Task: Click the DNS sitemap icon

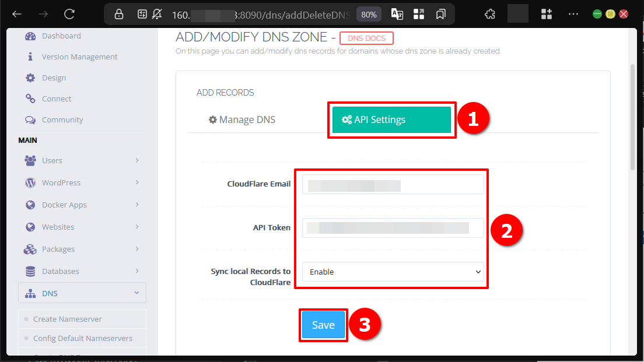Action: click(x=30, y=293)
